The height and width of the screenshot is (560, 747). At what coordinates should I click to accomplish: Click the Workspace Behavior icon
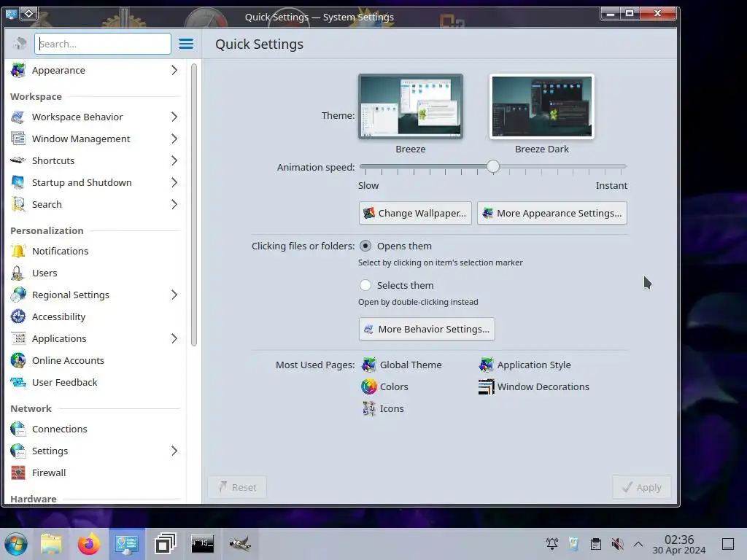click(18, 117)
